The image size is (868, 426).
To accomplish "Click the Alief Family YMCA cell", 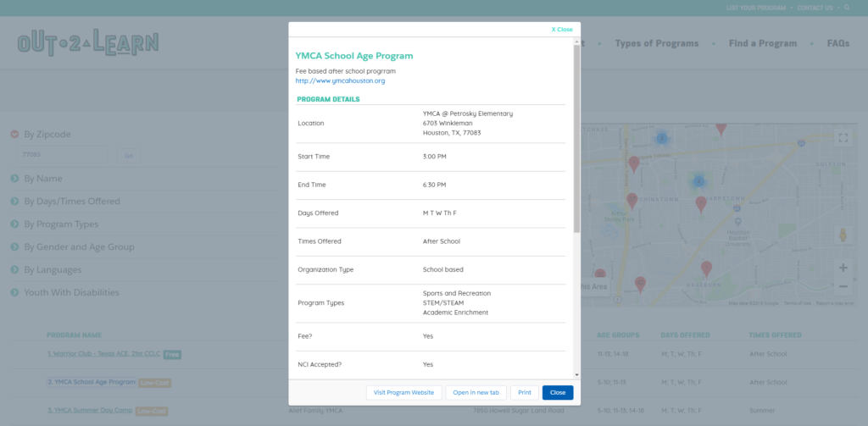I will point(315,411).
